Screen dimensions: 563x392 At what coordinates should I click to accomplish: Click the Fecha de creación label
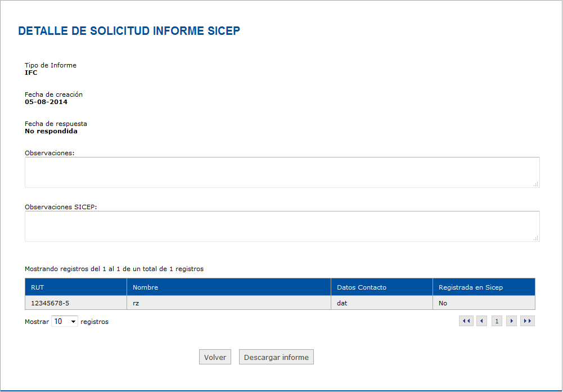[x=54, y=94]
